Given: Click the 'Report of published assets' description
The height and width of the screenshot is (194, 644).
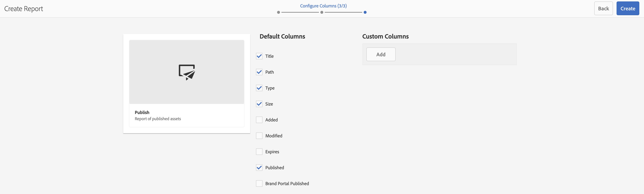Looking at the screenshot, I should 157,119.
